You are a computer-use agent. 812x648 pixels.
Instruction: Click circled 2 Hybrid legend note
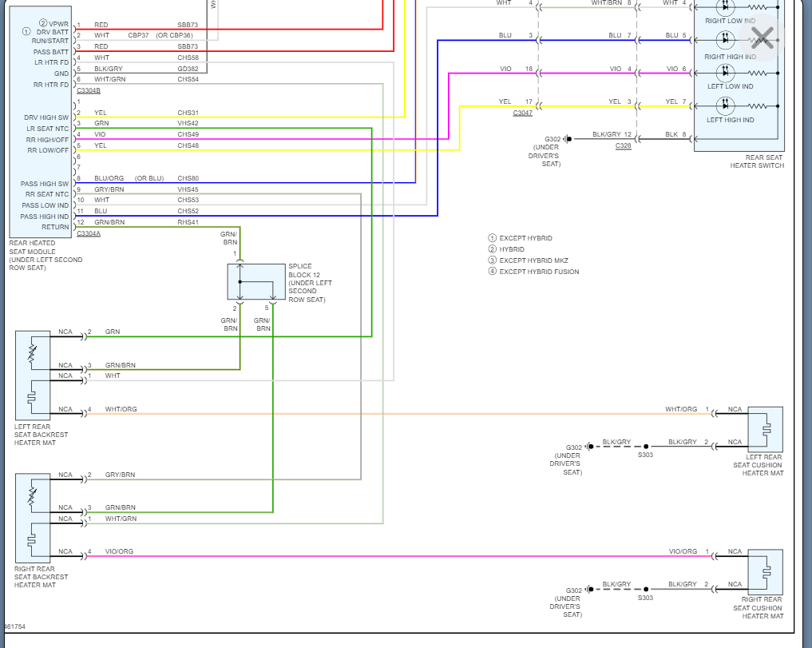click(x=506, y=249)
